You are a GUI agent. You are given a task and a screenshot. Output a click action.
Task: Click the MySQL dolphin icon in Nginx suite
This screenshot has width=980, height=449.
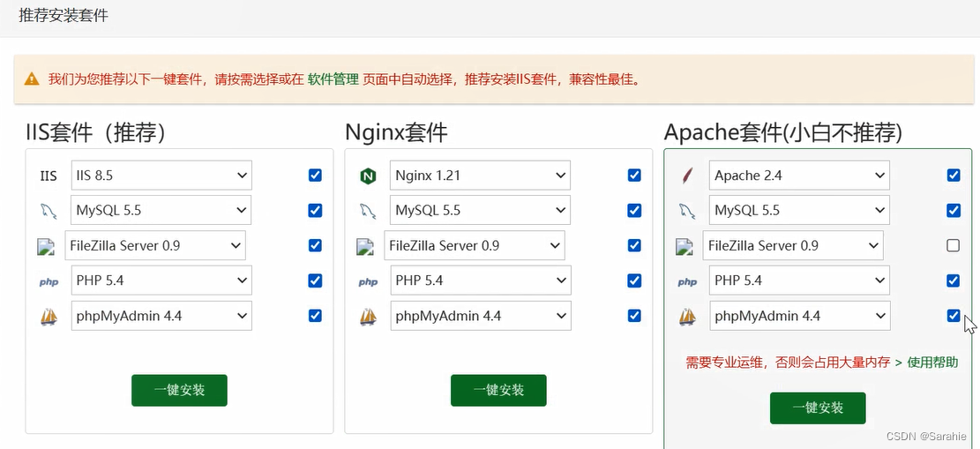tap(368, 212)
